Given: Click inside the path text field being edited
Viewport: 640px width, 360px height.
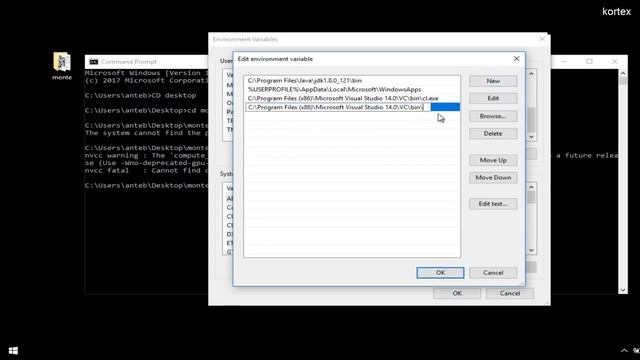Looking at the screenshot, I should coord(338,107).
